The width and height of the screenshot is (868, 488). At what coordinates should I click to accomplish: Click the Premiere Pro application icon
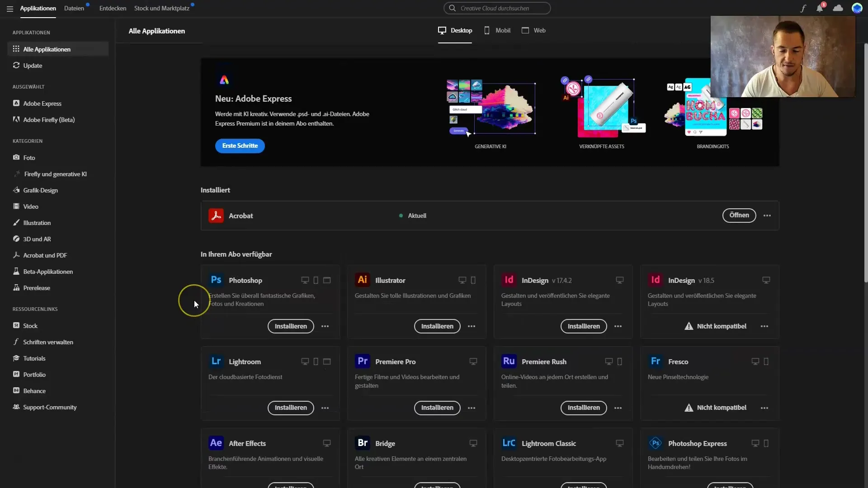point(363,361)
